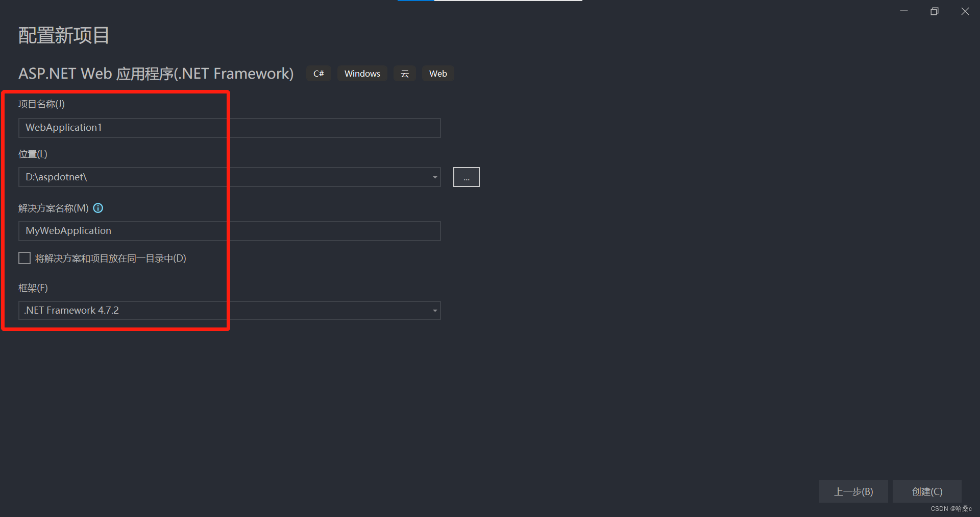Screen dimensions: 980x517
Task: Click the 解决方案名称(M) label
Action: coord(54,208)
